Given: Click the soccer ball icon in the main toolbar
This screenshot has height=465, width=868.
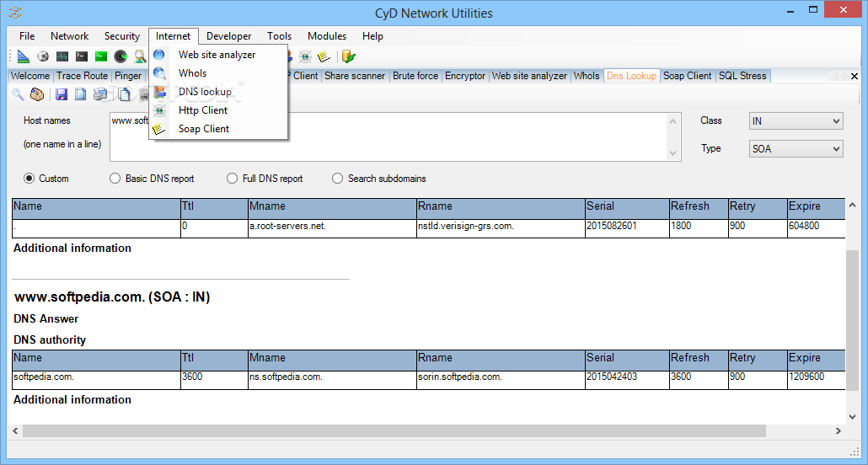Looking at the screenshot, I should [43, 56].
